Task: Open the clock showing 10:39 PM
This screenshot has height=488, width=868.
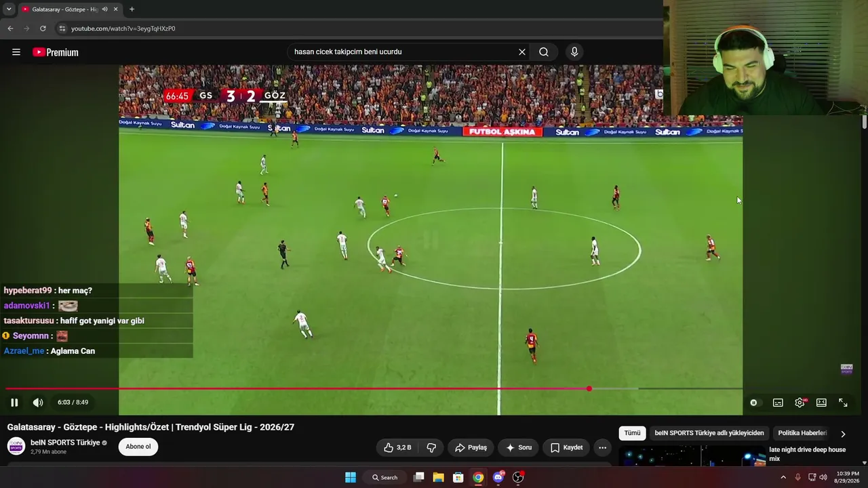Action: tap(848, 477)
